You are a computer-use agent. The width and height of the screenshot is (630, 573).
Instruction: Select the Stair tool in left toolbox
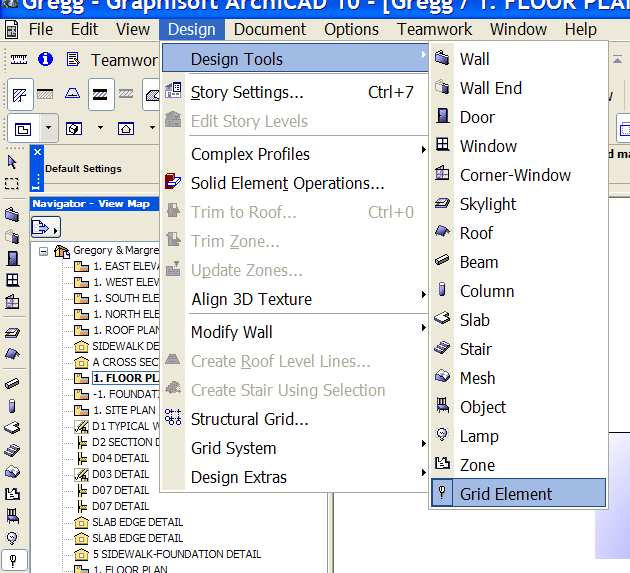[12, 450]
